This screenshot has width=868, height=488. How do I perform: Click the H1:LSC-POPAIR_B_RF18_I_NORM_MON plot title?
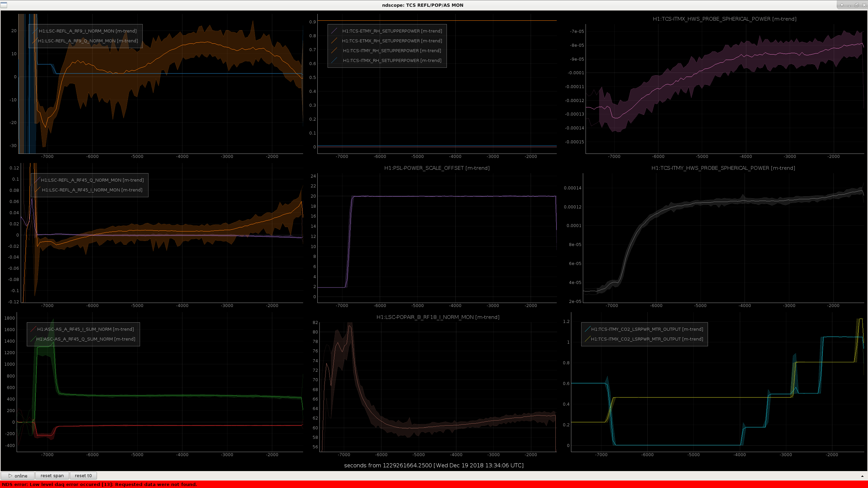[438, 317]
